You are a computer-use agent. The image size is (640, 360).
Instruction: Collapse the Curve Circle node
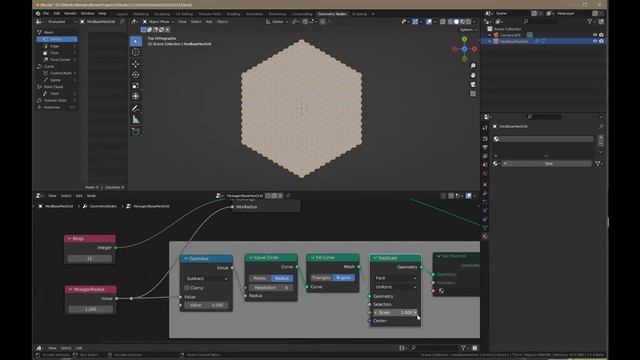(x=251, y=258)
